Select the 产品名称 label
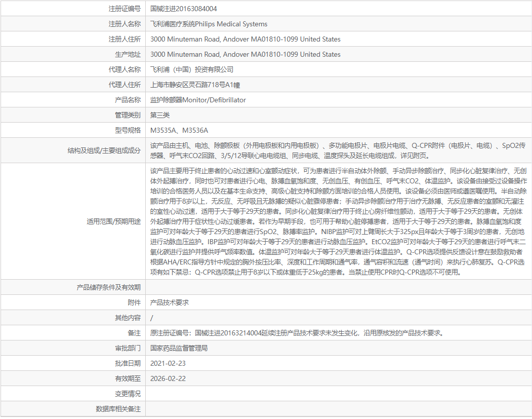532x419 pixels. coord(128,100)
